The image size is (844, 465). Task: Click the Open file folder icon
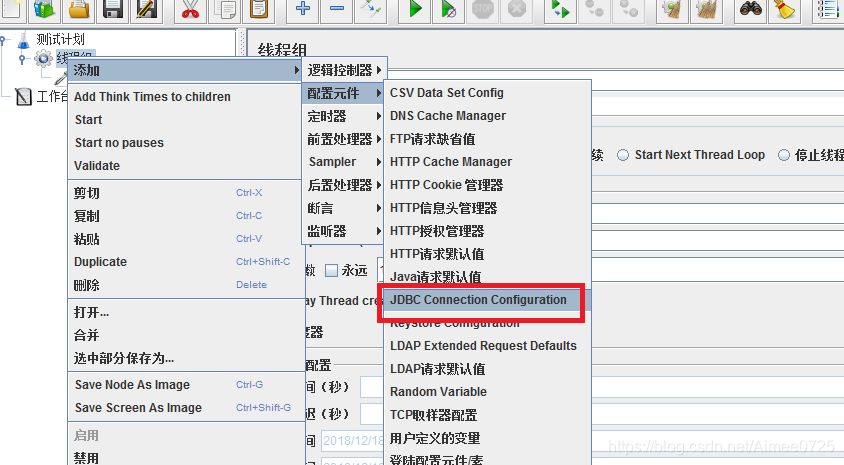coord(79,9)
